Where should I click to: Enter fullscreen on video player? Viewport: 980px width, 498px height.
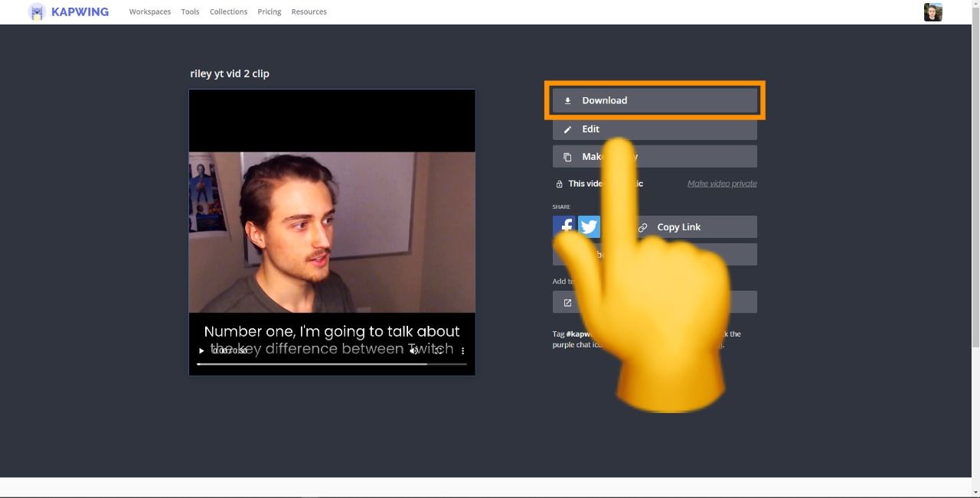point(438,351)
